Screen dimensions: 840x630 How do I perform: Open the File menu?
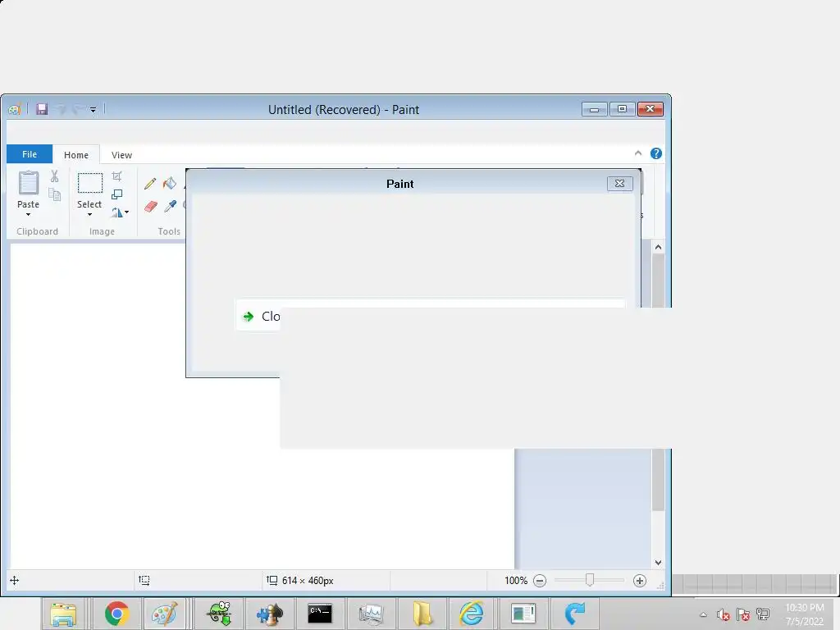tap(30, 154)
